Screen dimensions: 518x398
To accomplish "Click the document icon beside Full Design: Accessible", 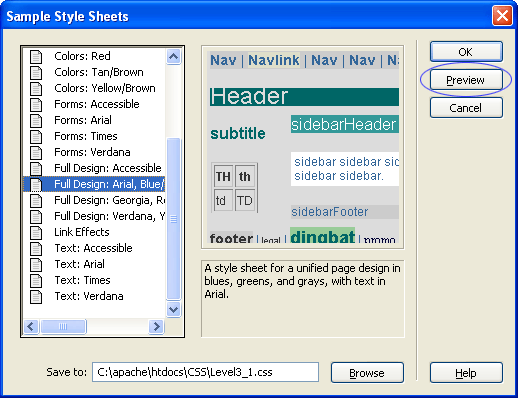I will [x=36, y=168].
